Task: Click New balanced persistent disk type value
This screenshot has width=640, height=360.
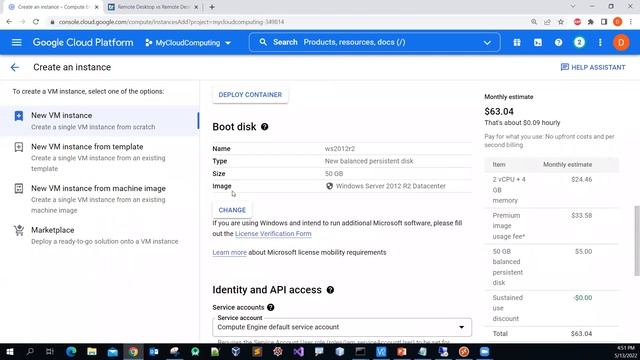Action: [x=369, y=161]
